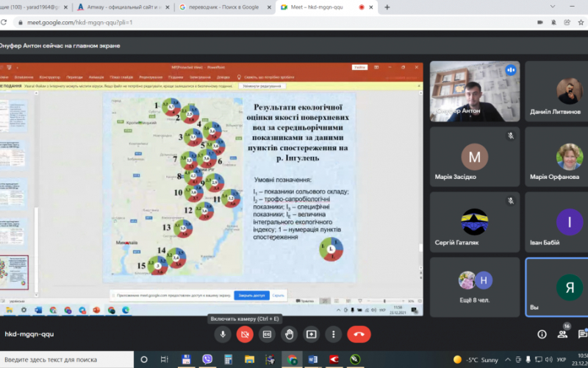Open Chrome tab search chevron
The height and width of the screenshot is (368, 588).
click(553, 7)
